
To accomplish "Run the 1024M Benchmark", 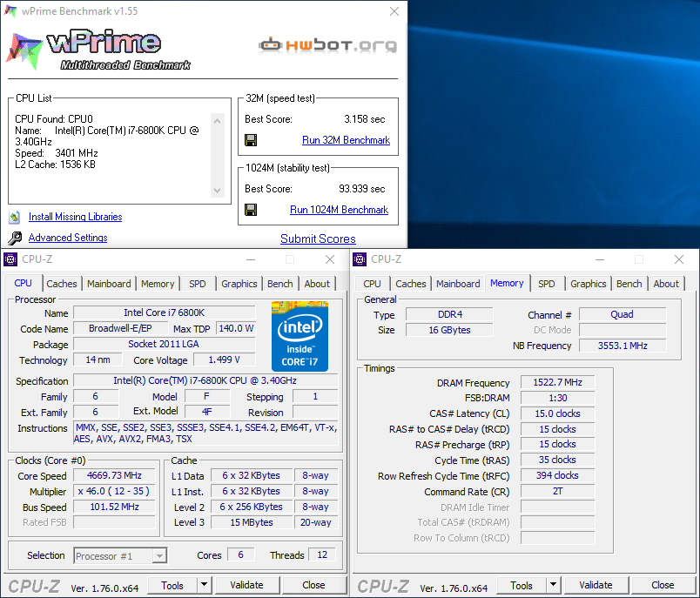I will coord(339,210).
